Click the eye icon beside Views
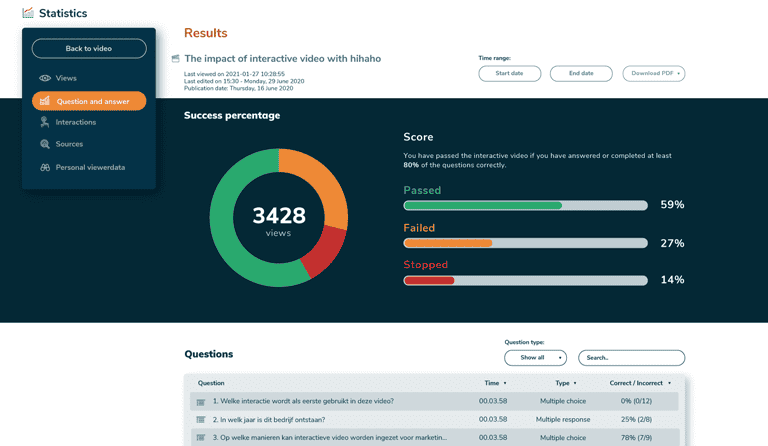 pos(45,78)
